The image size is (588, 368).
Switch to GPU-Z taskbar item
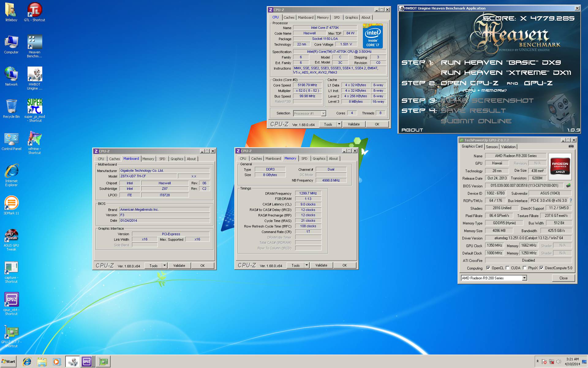point(104,362)
